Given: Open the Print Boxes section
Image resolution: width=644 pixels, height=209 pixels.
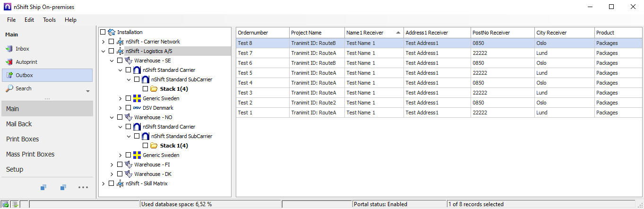Looking at the screenshot, I should (22, 139).
